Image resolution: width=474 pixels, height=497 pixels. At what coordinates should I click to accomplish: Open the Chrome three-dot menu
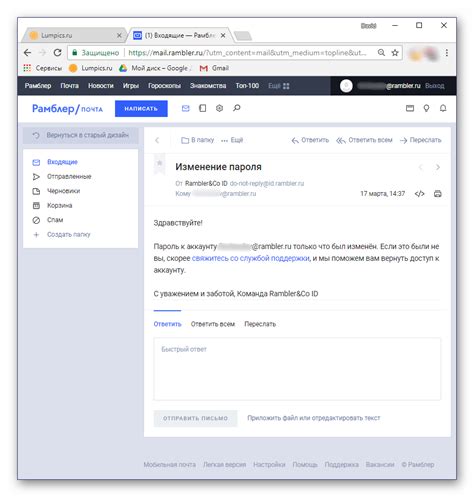tap(447, 53)
